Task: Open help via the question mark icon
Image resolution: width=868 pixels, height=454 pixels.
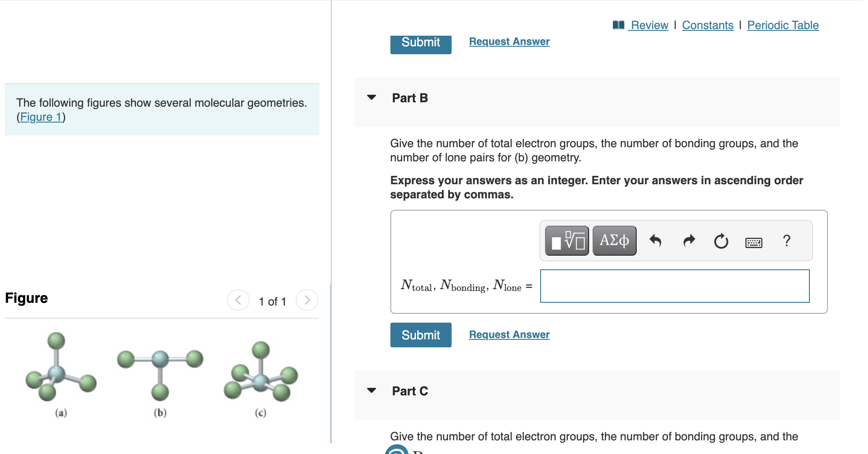Action: (786, 240)
